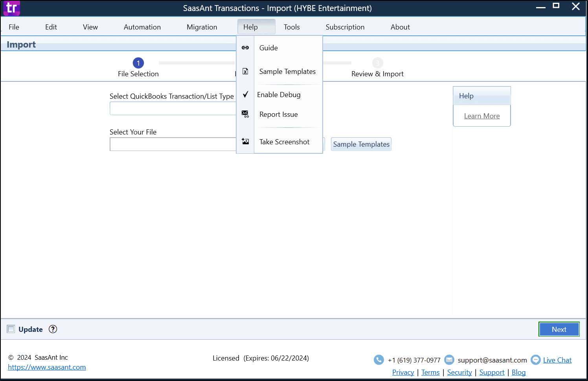Open the Blog link

pyautogui.click(x=518, y=372)
